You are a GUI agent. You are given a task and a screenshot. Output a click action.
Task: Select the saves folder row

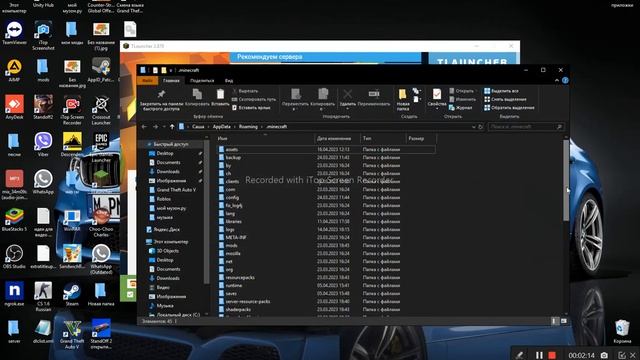coord(326,293)
